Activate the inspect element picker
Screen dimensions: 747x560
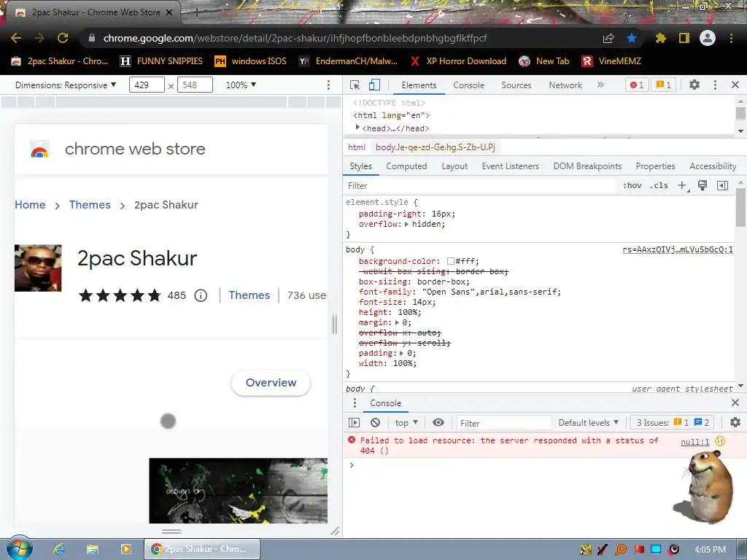(355, 85)
